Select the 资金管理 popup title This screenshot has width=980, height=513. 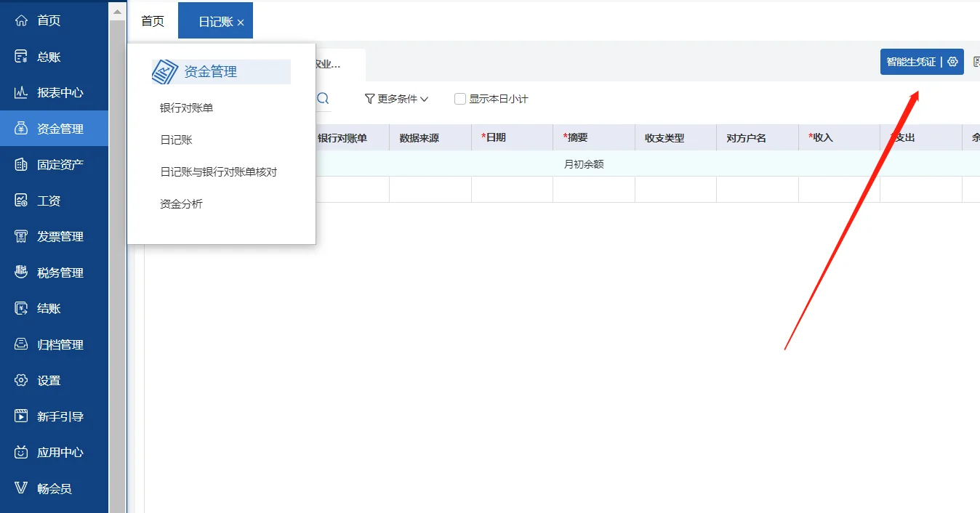[211, 72]
